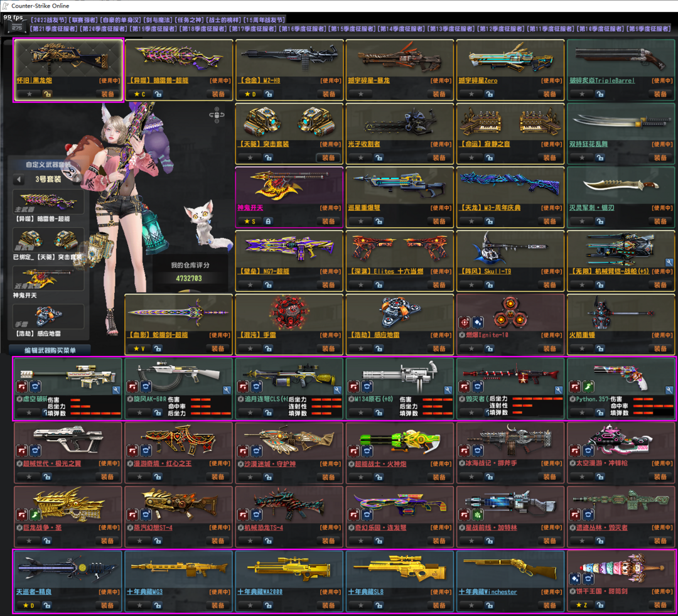Click [2022战友节] title tag
The image size is (678, 616).
tap(48, 20)
